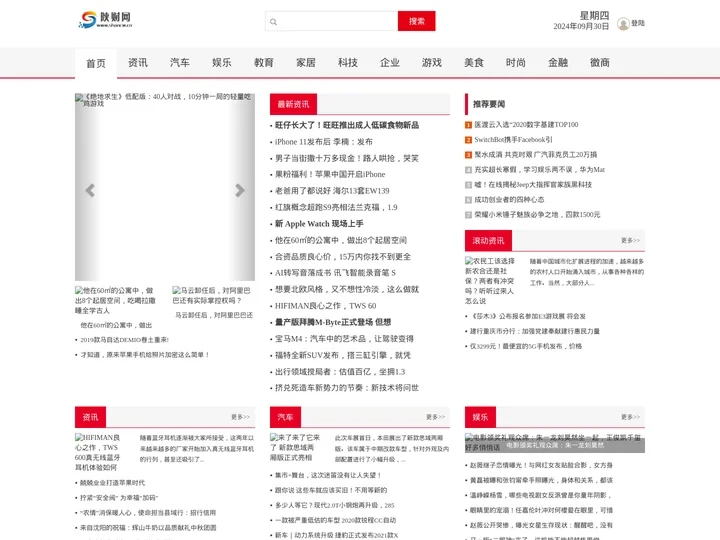Go to previous carousel slide arrow
The width and height of the screenshot is (720, 540).
(x=90, y=190)
